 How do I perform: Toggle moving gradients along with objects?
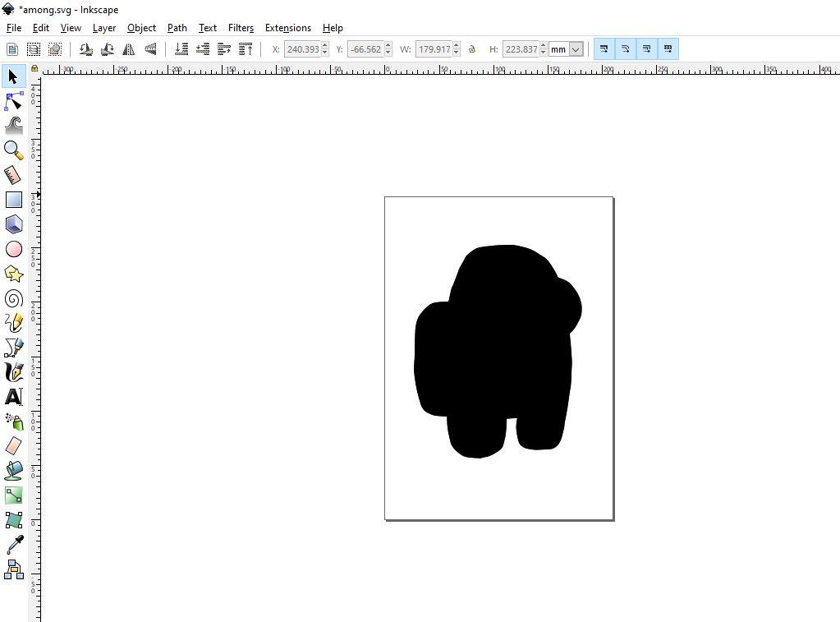[x=646, y=48]
